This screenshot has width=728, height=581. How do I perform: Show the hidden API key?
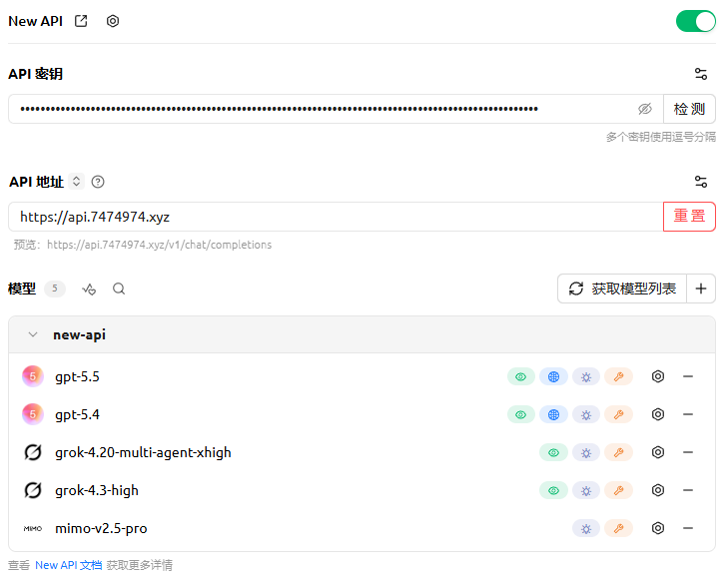tap(644, 109)
